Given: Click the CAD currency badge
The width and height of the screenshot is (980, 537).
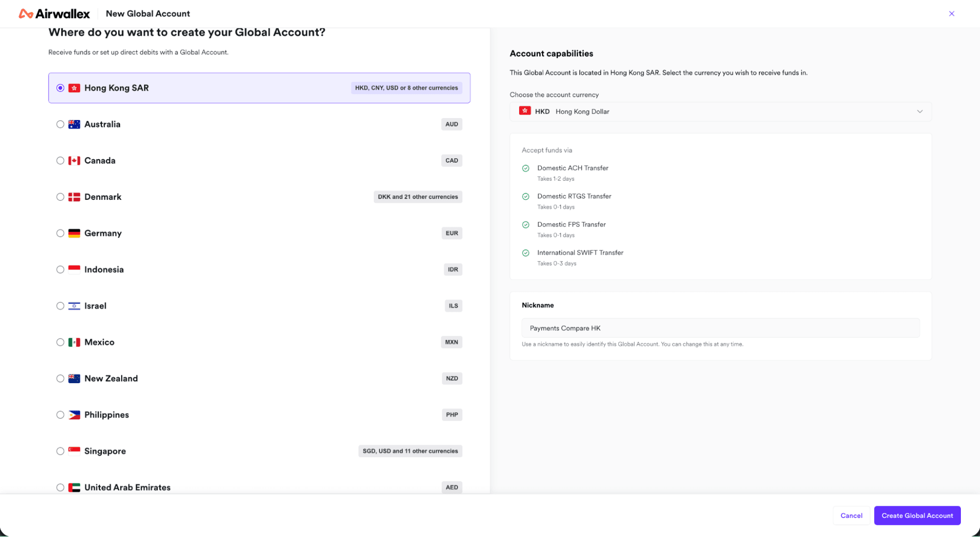Looking at the screenshot, I should (x=452, y=161).
